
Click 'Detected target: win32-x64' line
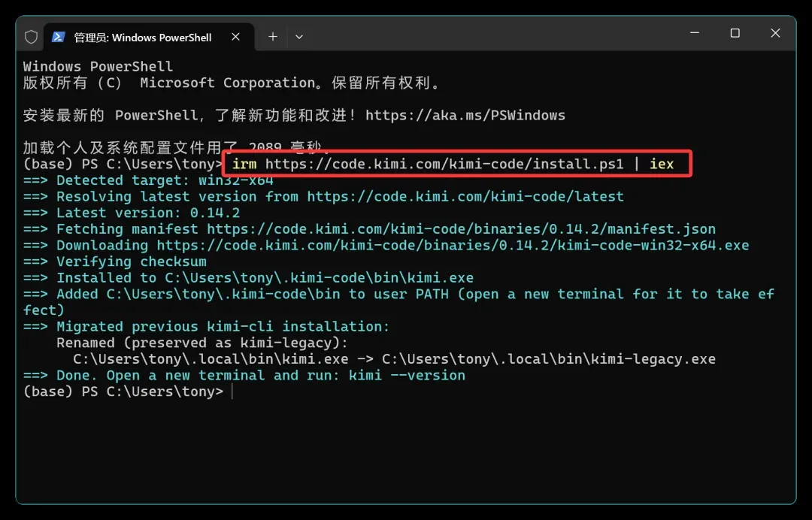[148, 180]
